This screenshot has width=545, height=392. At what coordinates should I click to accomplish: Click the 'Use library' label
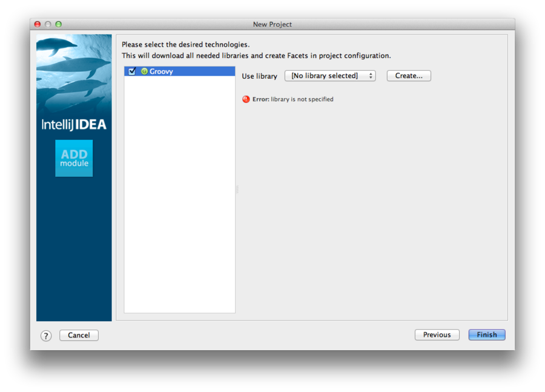(x=260, y=76)
